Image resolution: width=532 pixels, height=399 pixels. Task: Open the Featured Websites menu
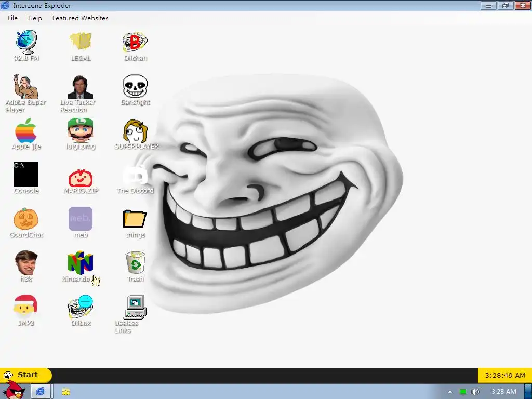click(81, 18)
